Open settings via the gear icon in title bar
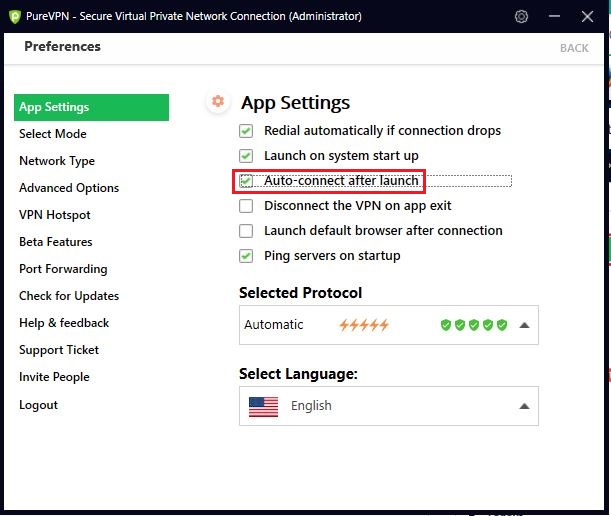Screen dimensions: 611x516 click(521, 16)
